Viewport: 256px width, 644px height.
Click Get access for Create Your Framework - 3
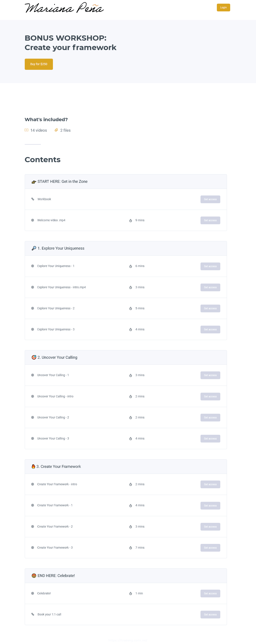tap(210, 548)
